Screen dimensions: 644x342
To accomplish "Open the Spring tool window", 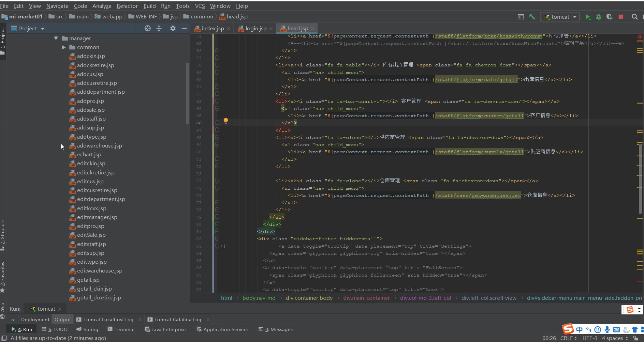I will [x=87, y=329].
